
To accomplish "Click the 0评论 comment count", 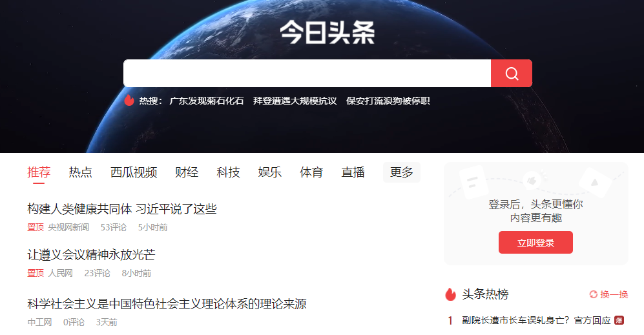I will (74, 322).
